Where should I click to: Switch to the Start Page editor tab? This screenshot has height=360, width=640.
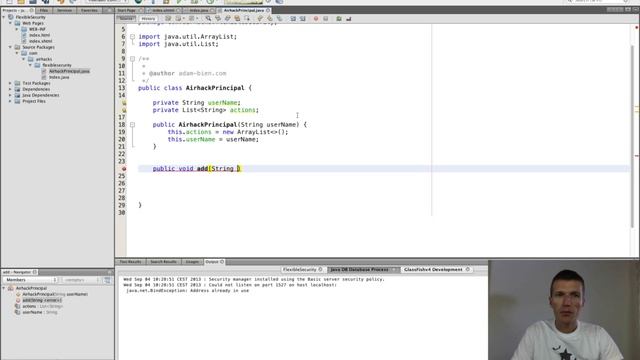pyautogui.click(x=127, y=10)
